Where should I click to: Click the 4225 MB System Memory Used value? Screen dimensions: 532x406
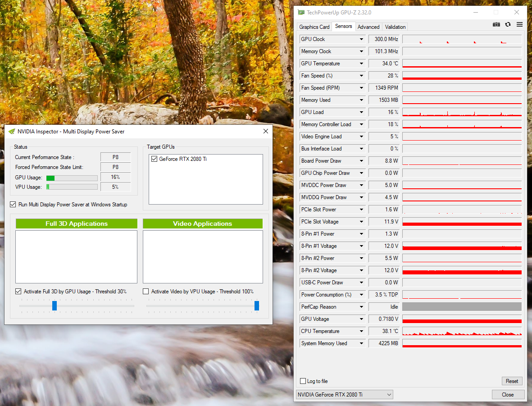pyautogui.click(x=384, y=343)
